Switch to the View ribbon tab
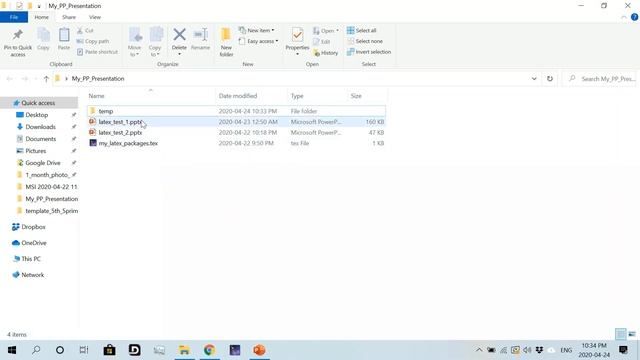 (x=95, y=17)
